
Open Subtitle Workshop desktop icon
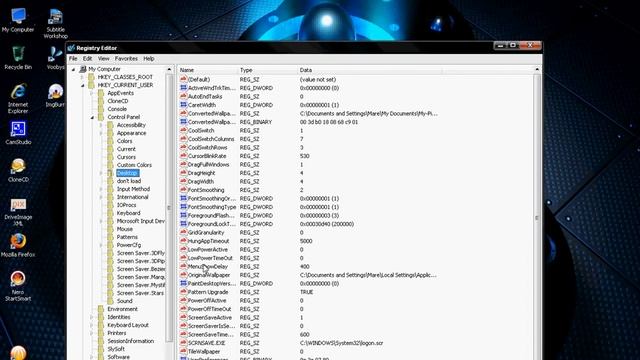tap(56, 24)
